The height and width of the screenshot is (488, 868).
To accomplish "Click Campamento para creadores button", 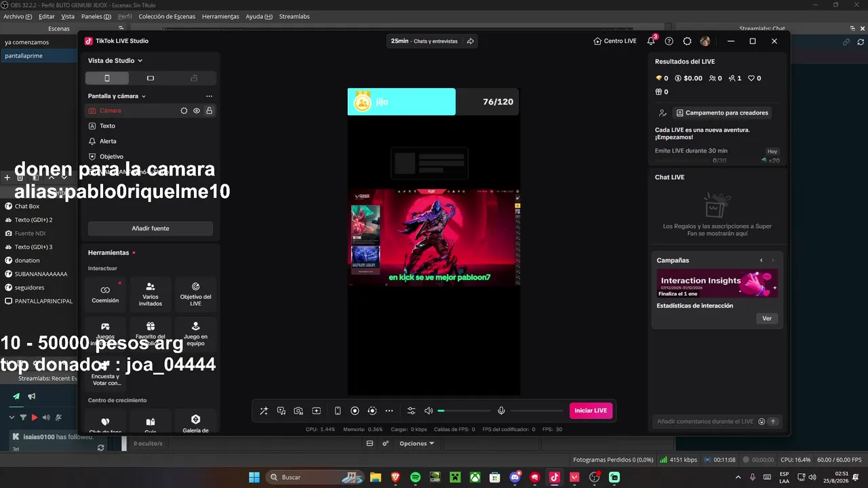I will pos(722,113).
